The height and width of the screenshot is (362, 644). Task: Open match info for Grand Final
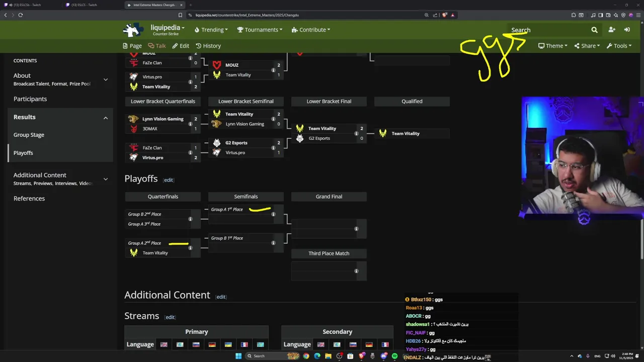[356, 229]
